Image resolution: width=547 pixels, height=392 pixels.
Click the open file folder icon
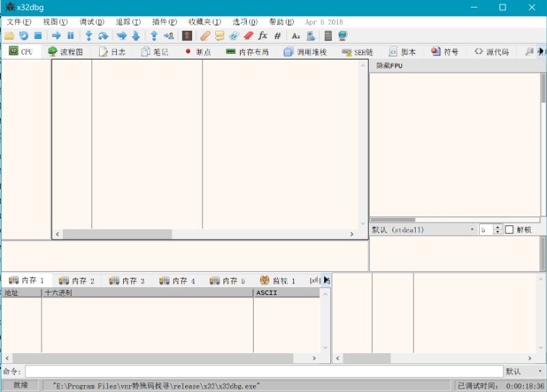pos(9,36)
